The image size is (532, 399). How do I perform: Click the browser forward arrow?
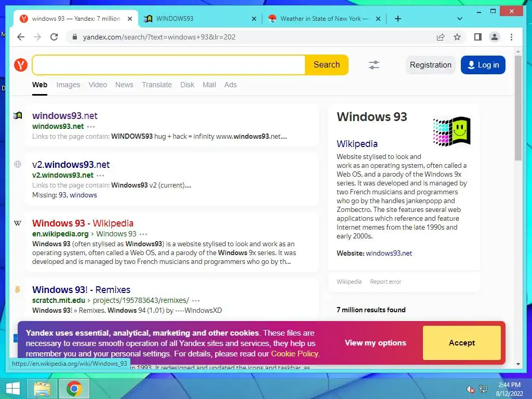click(37, 37)
